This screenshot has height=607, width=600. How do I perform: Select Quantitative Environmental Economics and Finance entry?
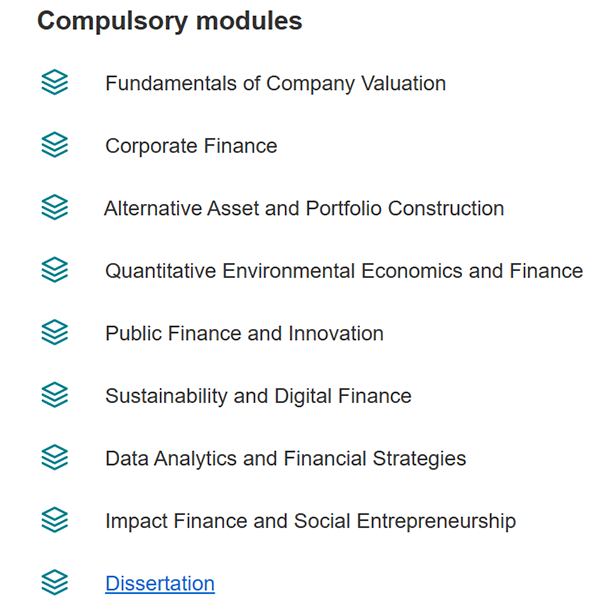(344, 271)
